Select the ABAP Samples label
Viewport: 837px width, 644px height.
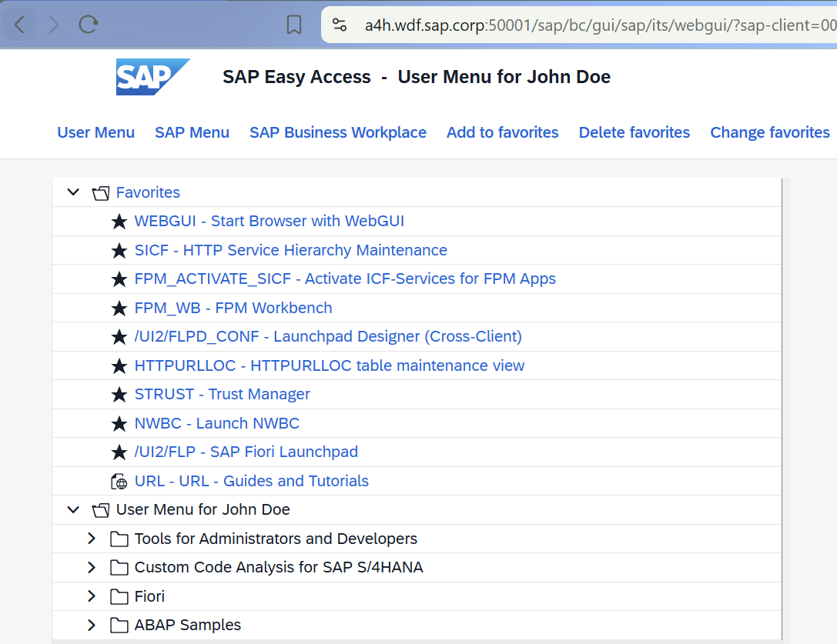click(187, 626)
